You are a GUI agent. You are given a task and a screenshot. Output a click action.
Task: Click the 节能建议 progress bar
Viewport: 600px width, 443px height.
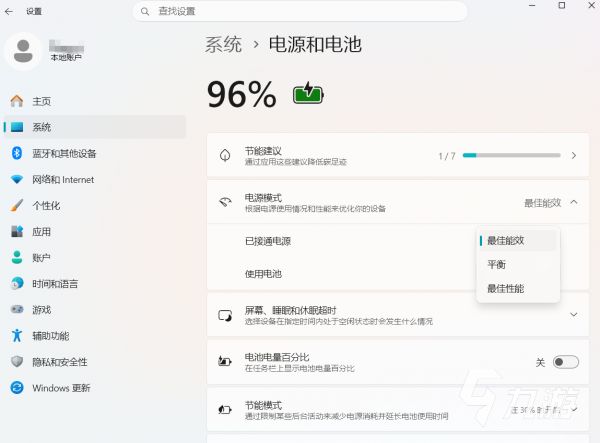point(511,155)
